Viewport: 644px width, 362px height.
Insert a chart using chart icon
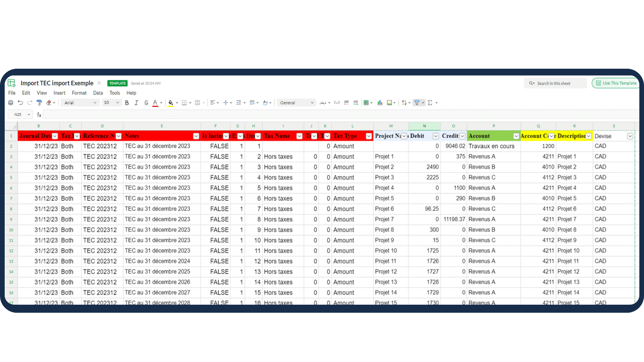pyautogui.click(x=380, y=103)
